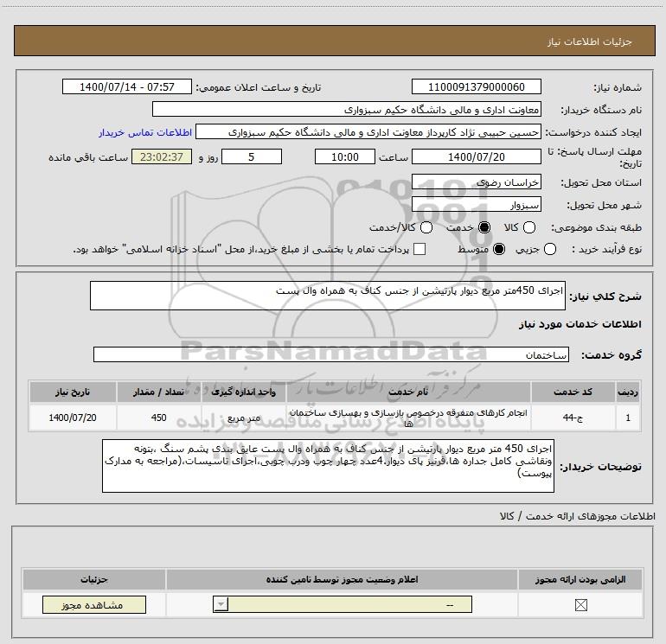Screen dimensions: 666x644
Task: Click the service code ج-44 cell
Action: point(573,418)
